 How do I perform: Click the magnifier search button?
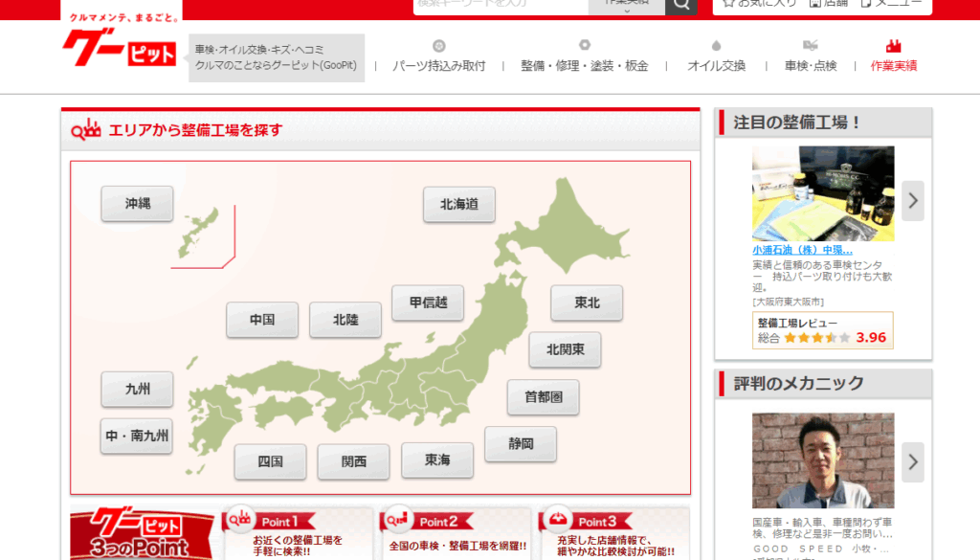[681, 5]
